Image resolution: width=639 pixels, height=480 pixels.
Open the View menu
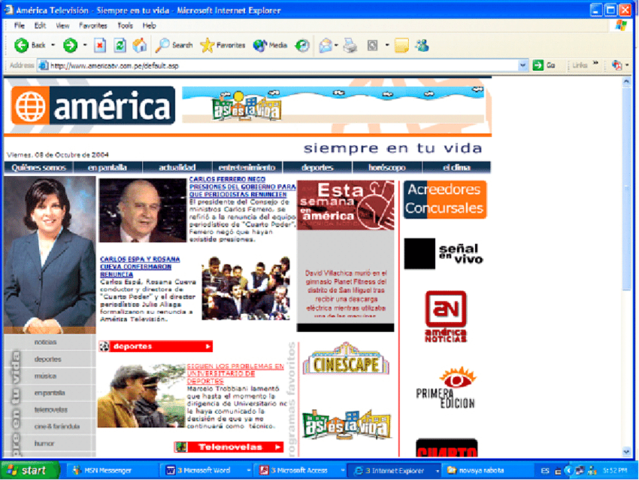[62, 26]
